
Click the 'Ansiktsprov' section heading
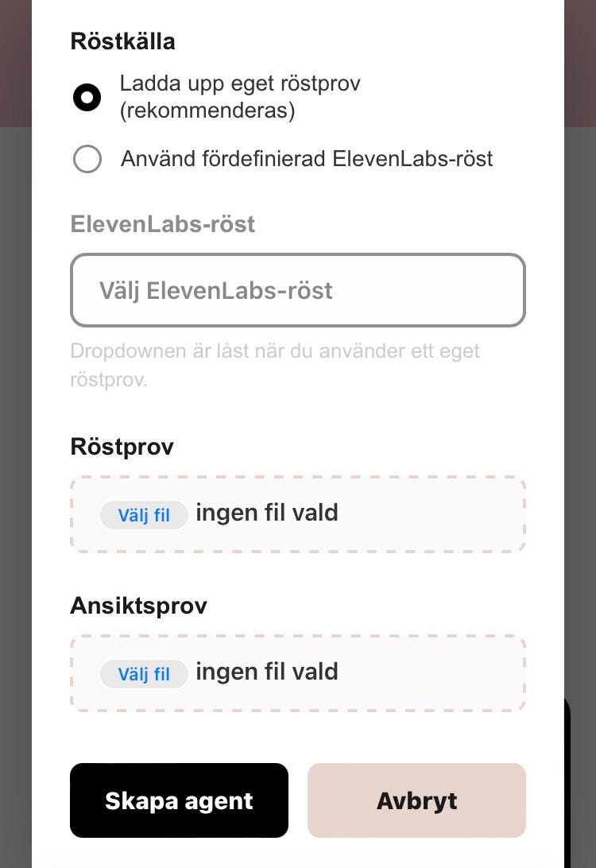[138, 606]
